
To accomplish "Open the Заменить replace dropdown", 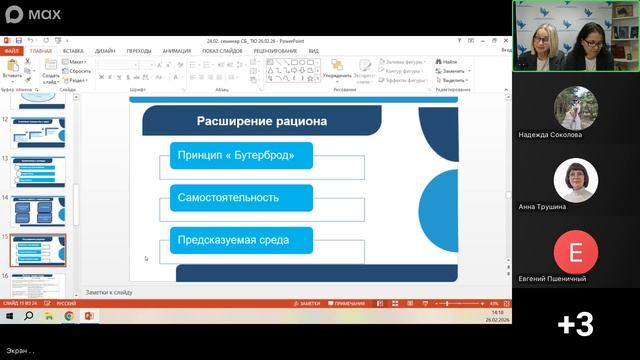I will click(x=453, y=71).
